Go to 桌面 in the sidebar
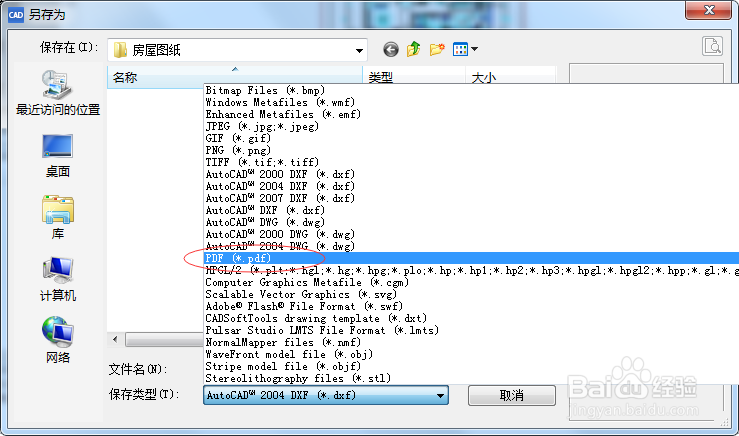Viewport: 739px width, 436px height. click(x=57, y=156)
